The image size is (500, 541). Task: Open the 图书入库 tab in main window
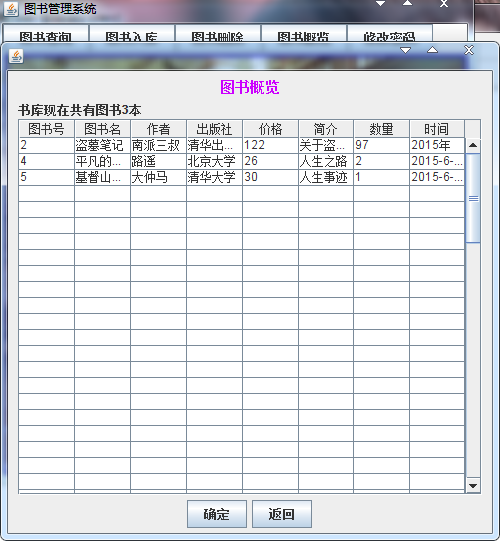coord(131,34)
